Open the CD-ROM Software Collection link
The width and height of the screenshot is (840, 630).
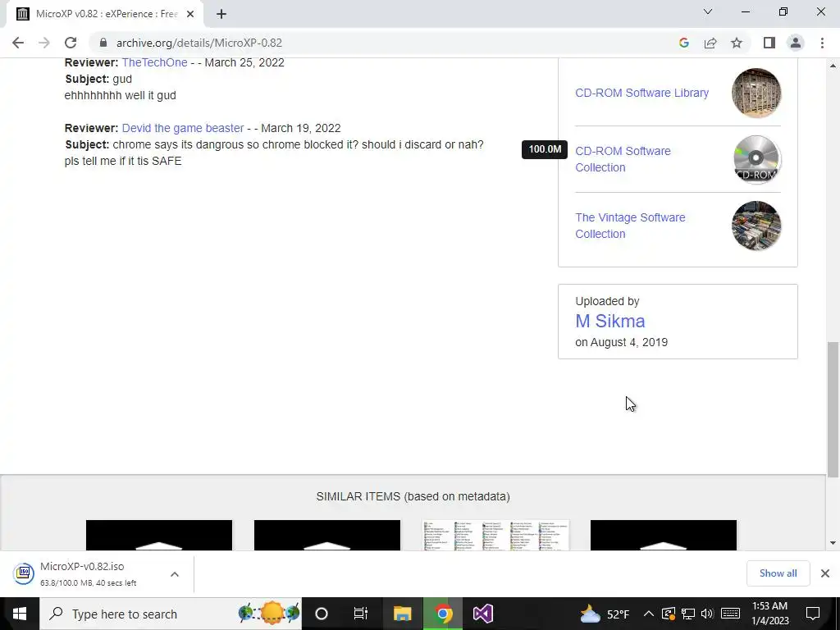tap(623, 159)
